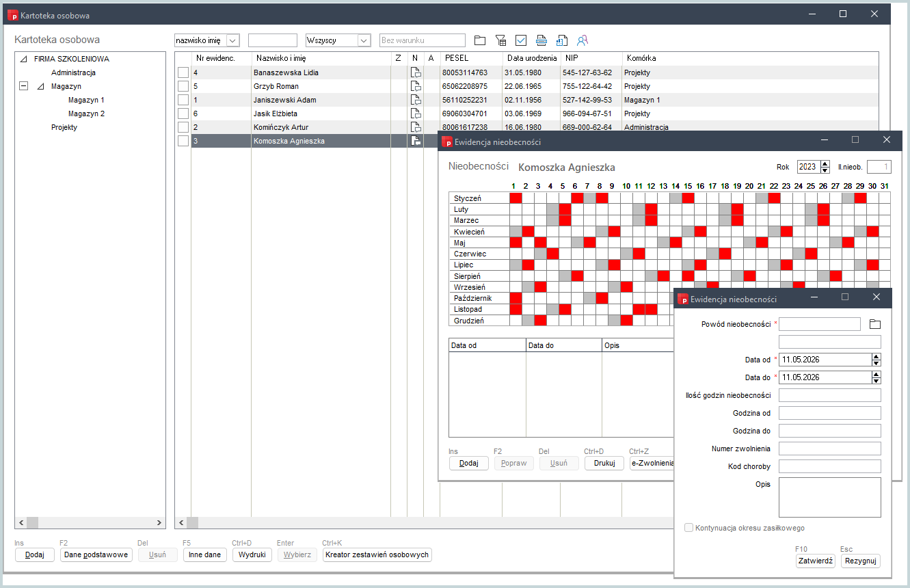Click the export document icon in the toolbar

coord(562,40)
